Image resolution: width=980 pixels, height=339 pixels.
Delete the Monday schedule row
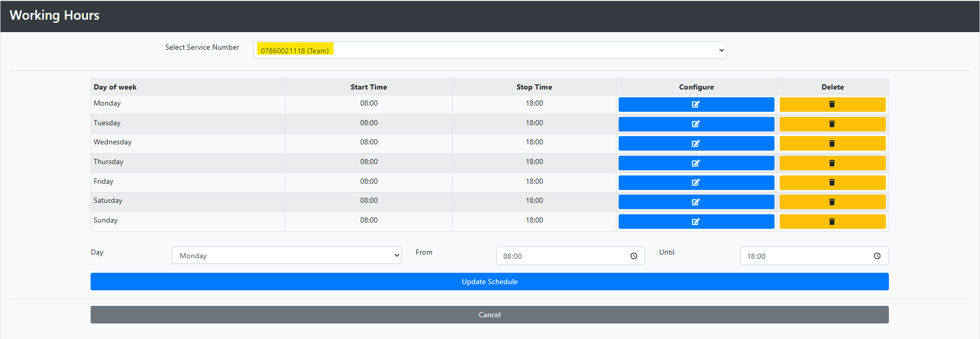click(832, 105)
